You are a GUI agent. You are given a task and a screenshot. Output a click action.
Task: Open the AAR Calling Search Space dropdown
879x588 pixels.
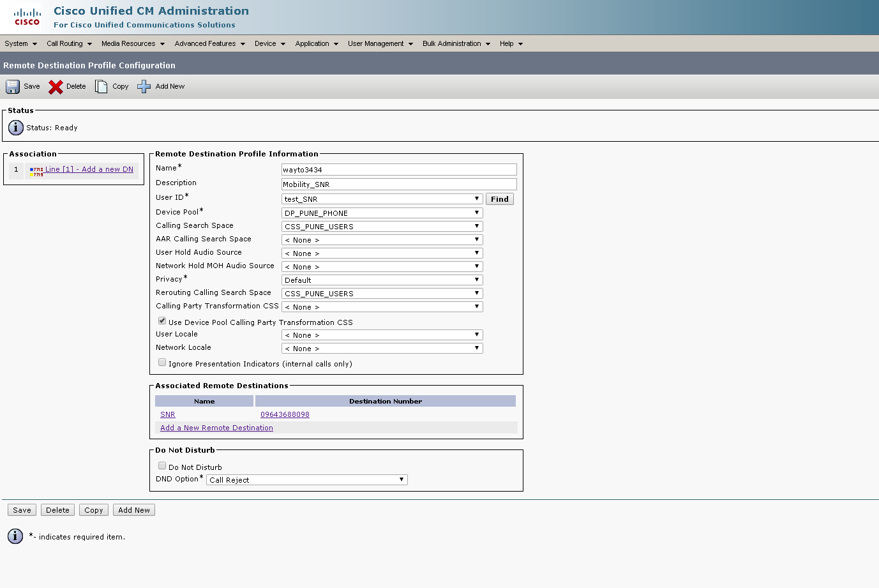[382, 240]
